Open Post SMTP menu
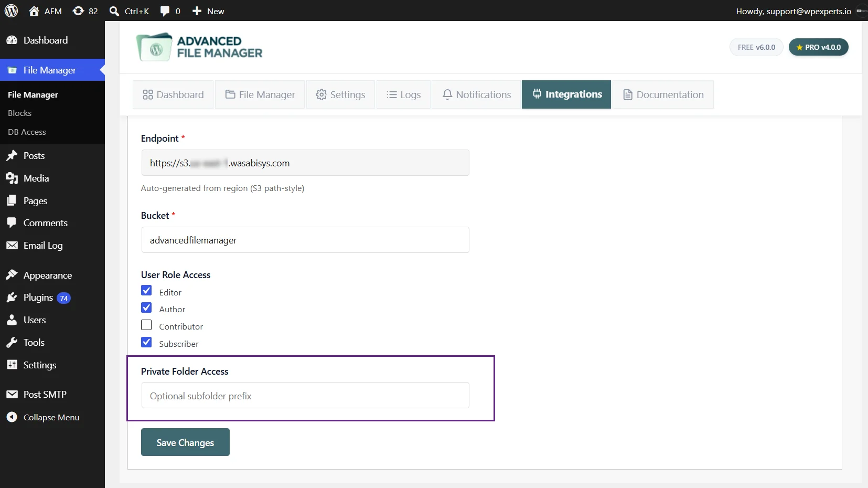 52,394
